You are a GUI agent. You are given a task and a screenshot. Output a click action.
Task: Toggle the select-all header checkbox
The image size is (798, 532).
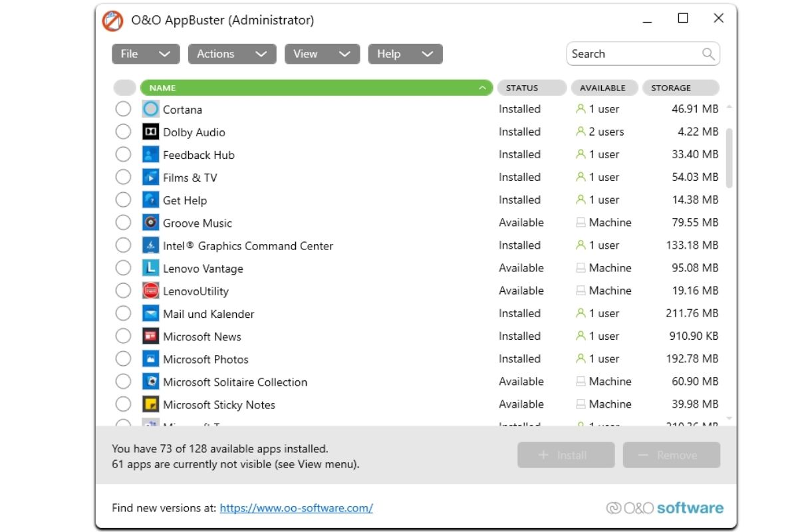[x=124, y=88]
